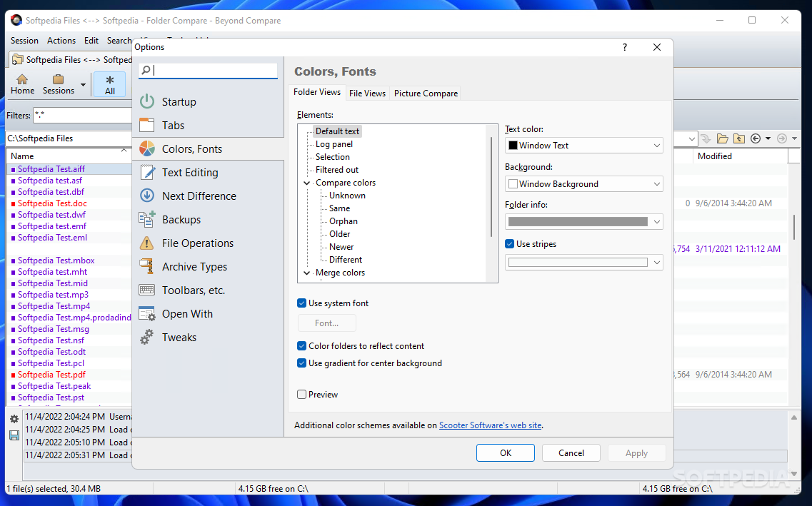
Task: Open the Tabs options page
Action: (x=173, y=125)
